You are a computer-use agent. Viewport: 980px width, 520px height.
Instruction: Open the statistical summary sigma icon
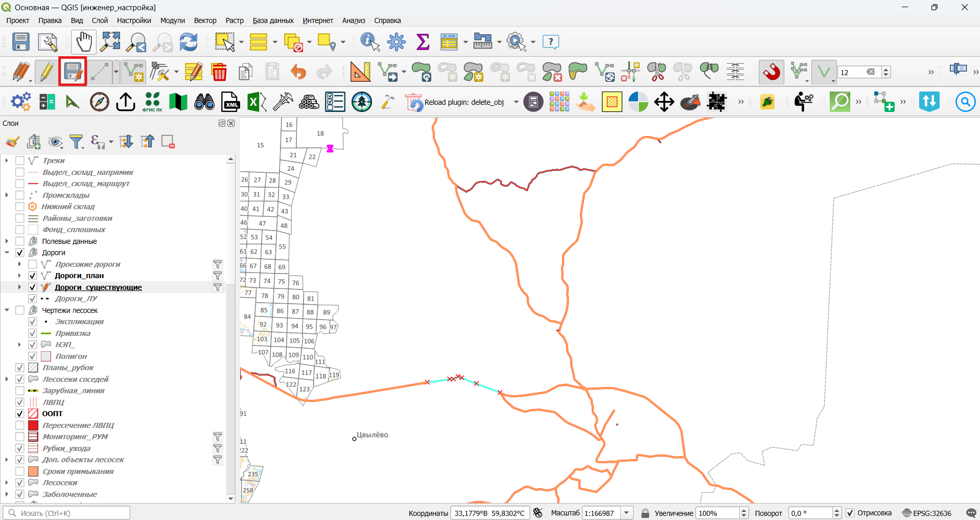pos(423,42)
